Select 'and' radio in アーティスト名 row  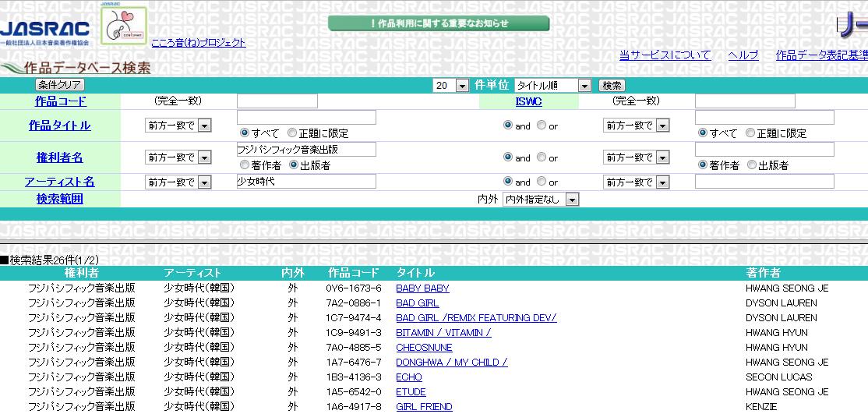click(x=507, y=181)
